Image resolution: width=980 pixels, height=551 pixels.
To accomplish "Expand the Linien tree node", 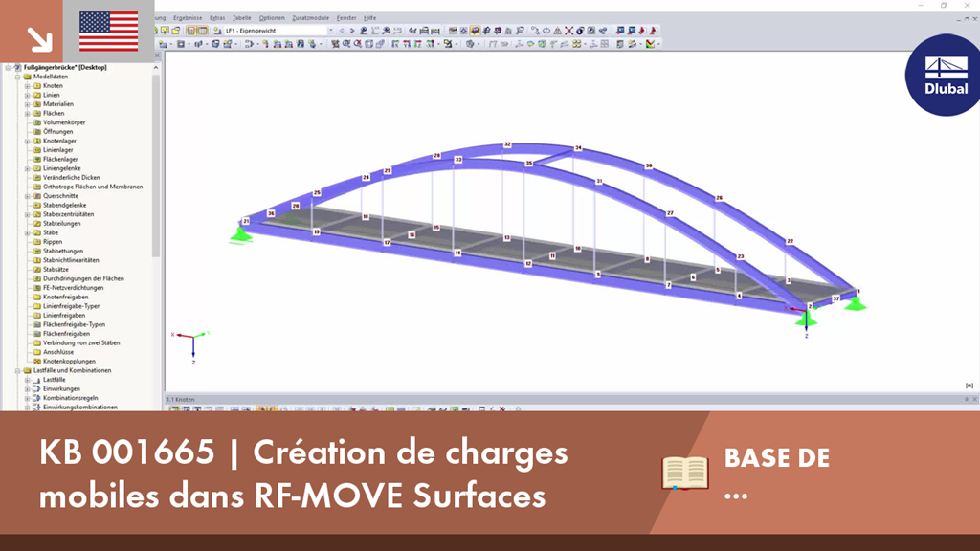I will point(27,95).
